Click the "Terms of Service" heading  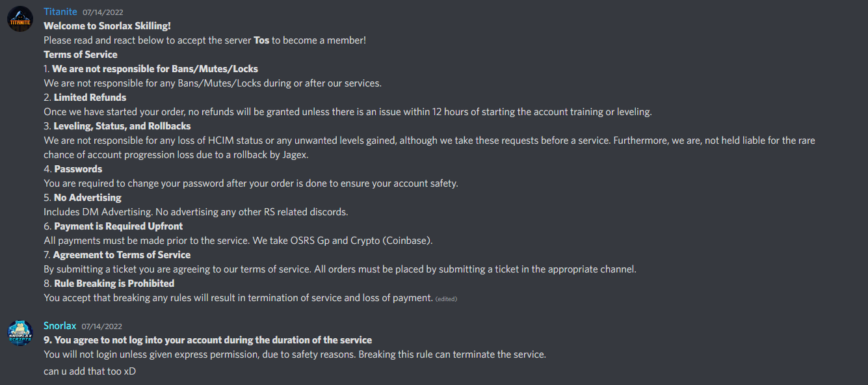[81, 55]
